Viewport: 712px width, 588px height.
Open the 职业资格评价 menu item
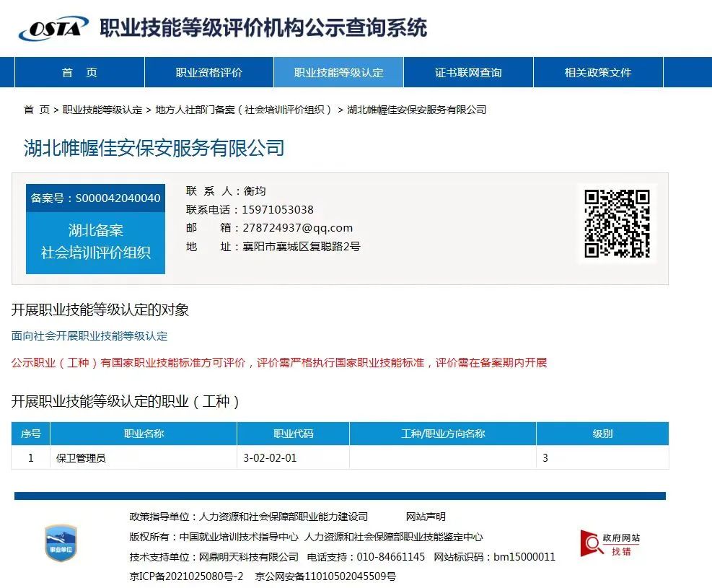pyautogui.click(x=209, y=72)
